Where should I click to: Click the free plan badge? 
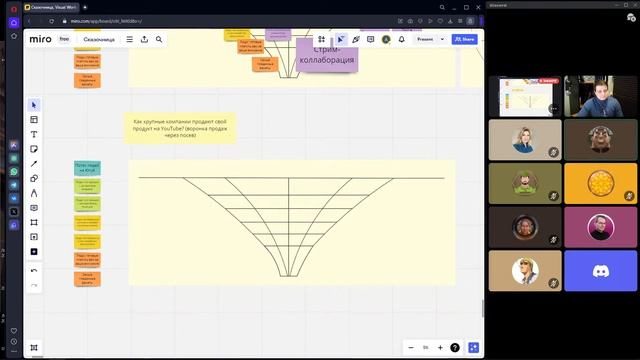[64, 39]
